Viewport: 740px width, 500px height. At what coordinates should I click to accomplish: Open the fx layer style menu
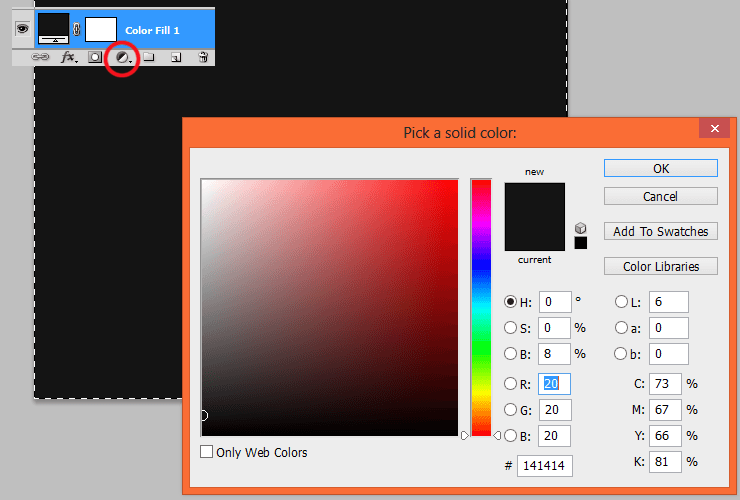point(69,57)
